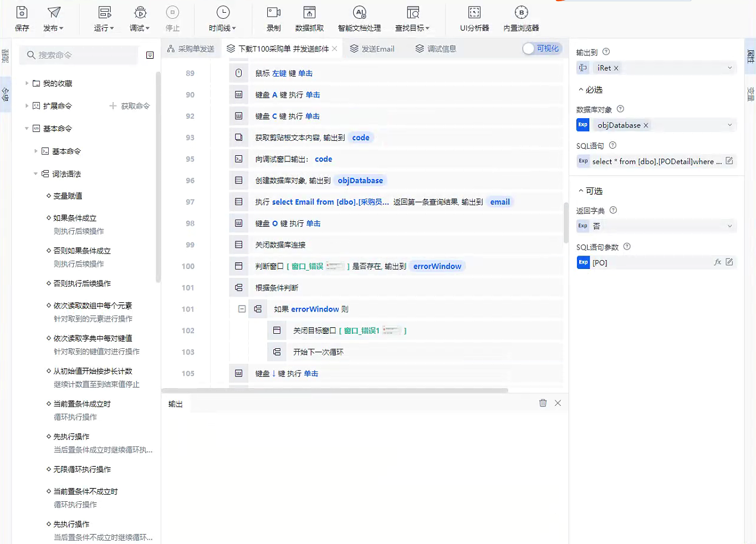Switch to the 调试信息 tab
This screenshot has height=544, width=756.
point(436,49)
